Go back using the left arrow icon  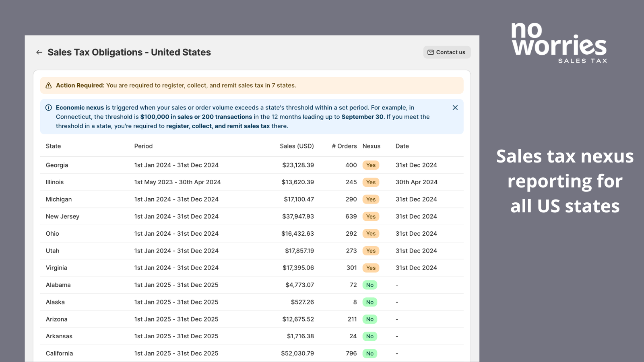[39, 52]
